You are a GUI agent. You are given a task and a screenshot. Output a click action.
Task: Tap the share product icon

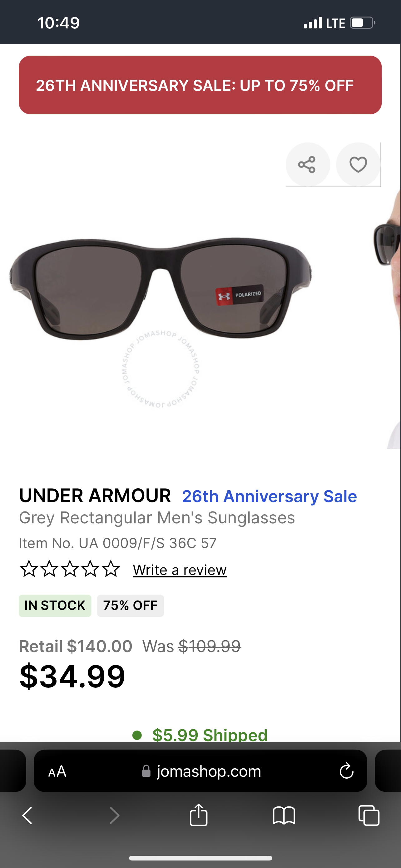point(307,164)
